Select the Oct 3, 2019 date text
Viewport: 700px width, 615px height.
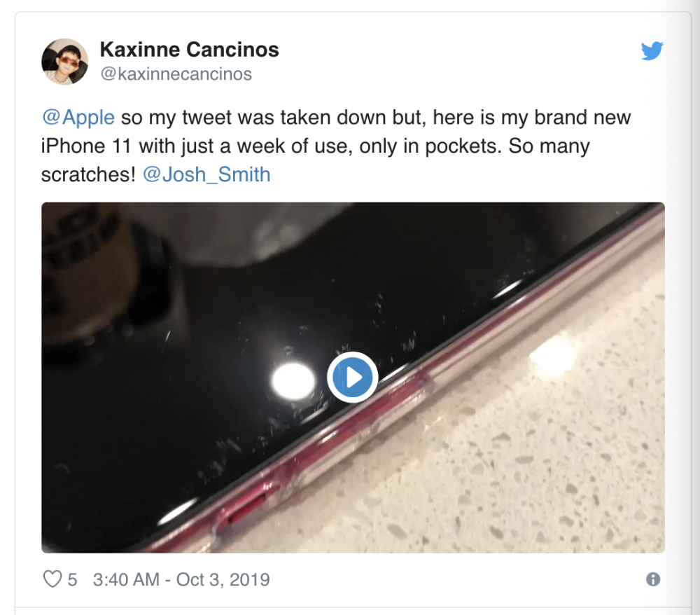(223, 580)
